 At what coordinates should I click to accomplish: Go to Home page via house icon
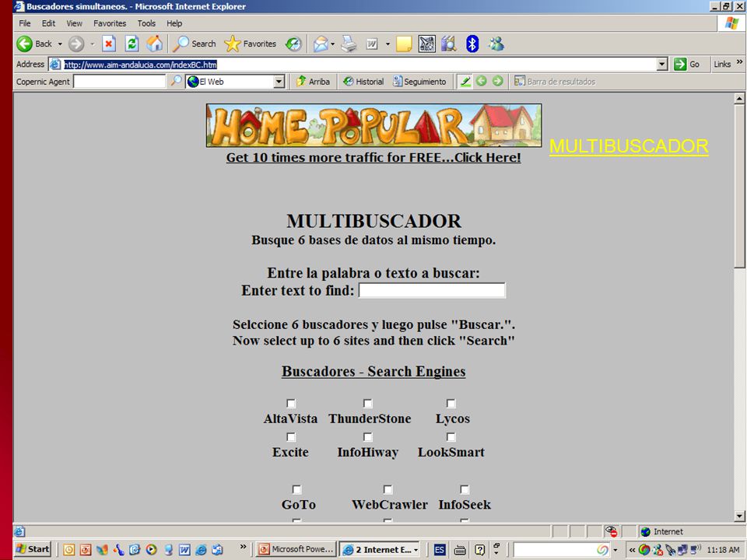tap(154, 44)
